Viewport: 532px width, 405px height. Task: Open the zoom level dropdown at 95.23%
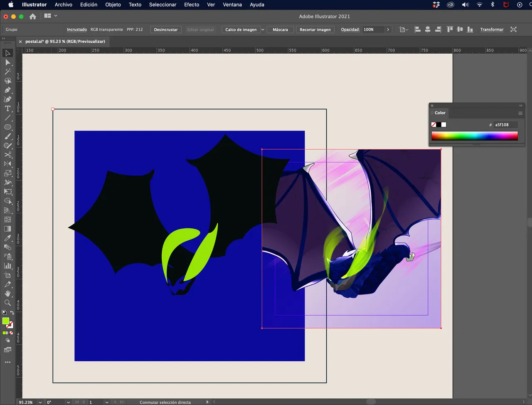[x=40, y=402]
